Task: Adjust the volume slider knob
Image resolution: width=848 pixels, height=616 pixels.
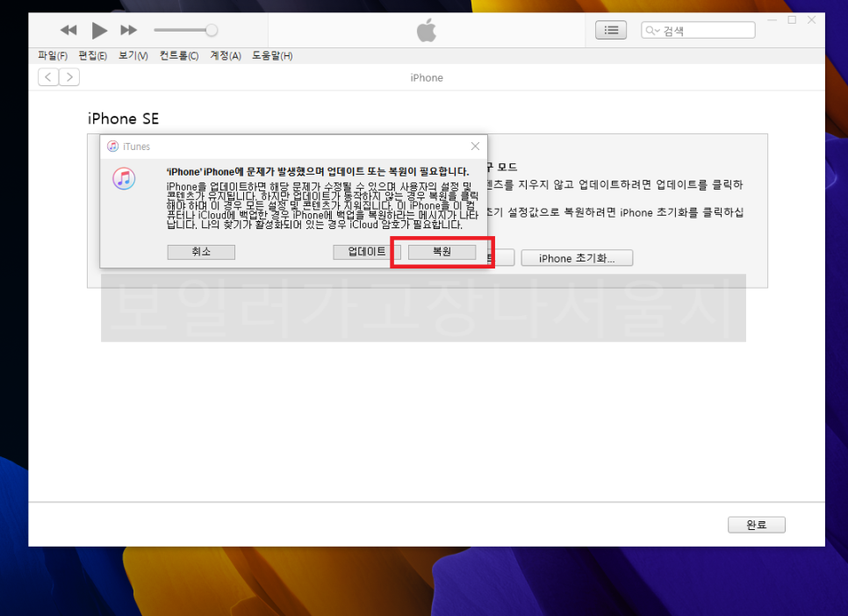Action: pyautogui.click(x=211, y=31)
